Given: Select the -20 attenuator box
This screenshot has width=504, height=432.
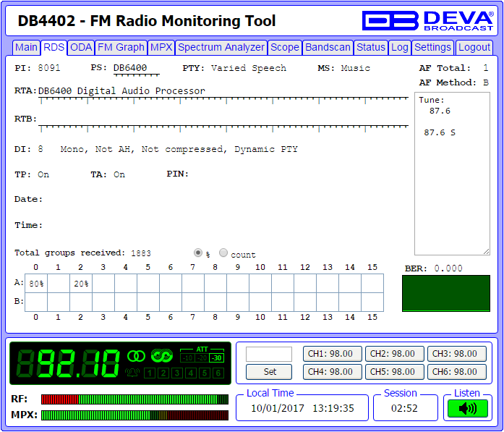Looking at the screenshot, I should tap(202, 357).
